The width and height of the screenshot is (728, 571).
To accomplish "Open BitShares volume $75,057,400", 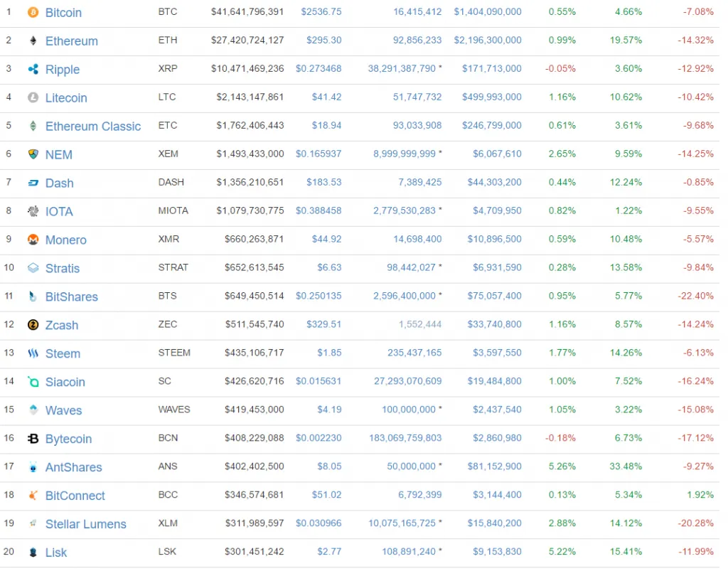I will tap(495, 296).
